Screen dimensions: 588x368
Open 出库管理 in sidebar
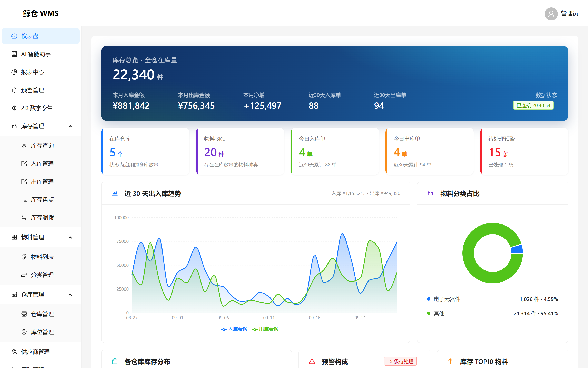tap(41, 182)
